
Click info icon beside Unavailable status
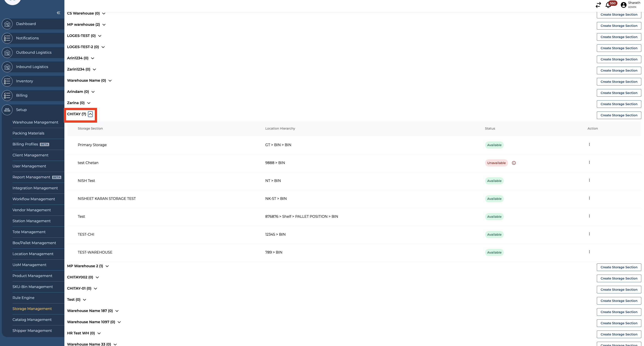pyautogui.click(x=514, y=163)
